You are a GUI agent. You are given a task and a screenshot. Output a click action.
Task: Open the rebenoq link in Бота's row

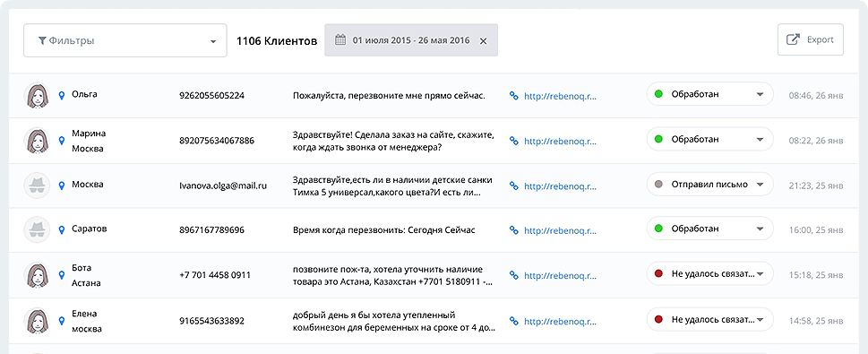point(560,275)
